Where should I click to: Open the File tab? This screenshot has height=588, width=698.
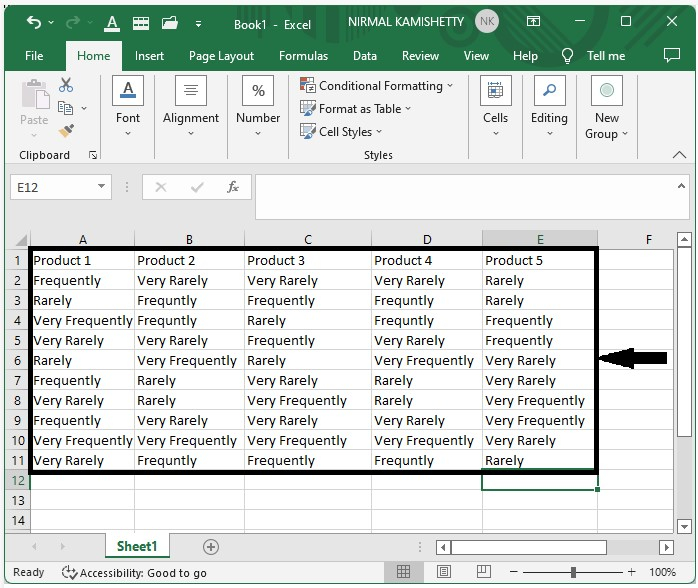point(34,56)
